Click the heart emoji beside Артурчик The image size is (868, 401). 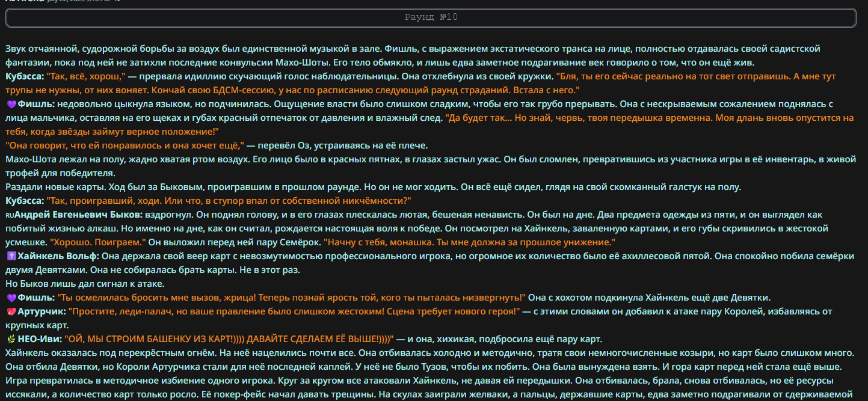[11, 311]
